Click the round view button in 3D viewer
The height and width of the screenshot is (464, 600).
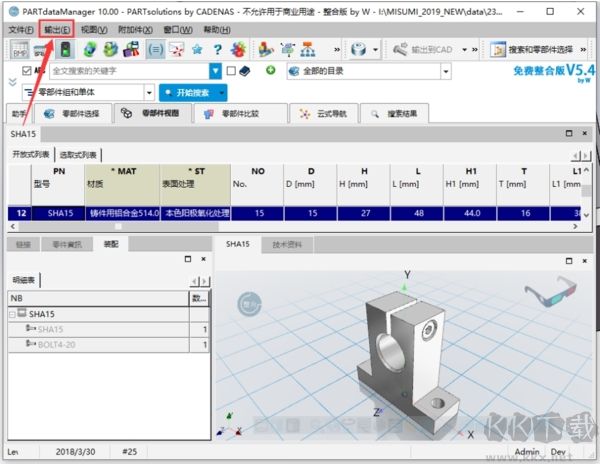point(248,302)
